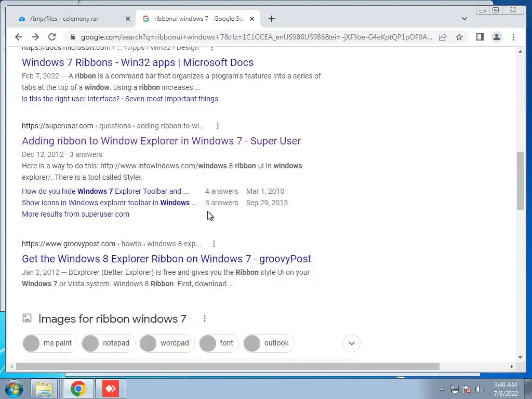The width and height of the screenshot is (532, 399).
Task: Click the scrollbar down arrow
Action: point(520,357)
